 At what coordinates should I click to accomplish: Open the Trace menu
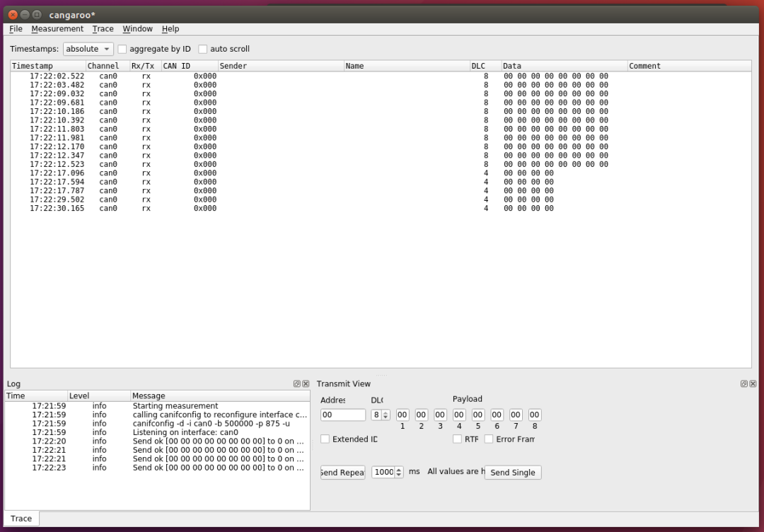coord(103,28)
